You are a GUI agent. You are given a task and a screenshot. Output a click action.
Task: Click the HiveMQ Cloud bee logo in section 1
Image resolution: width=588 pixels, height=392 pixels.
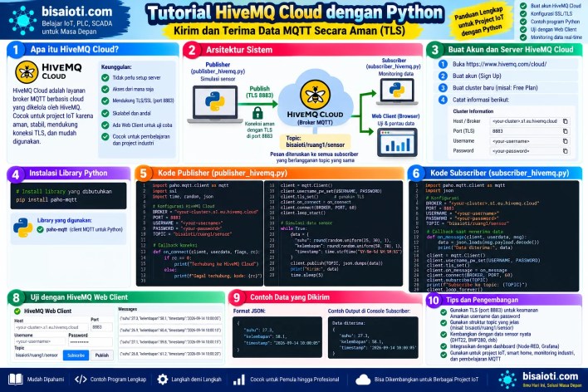pos(27,71)
